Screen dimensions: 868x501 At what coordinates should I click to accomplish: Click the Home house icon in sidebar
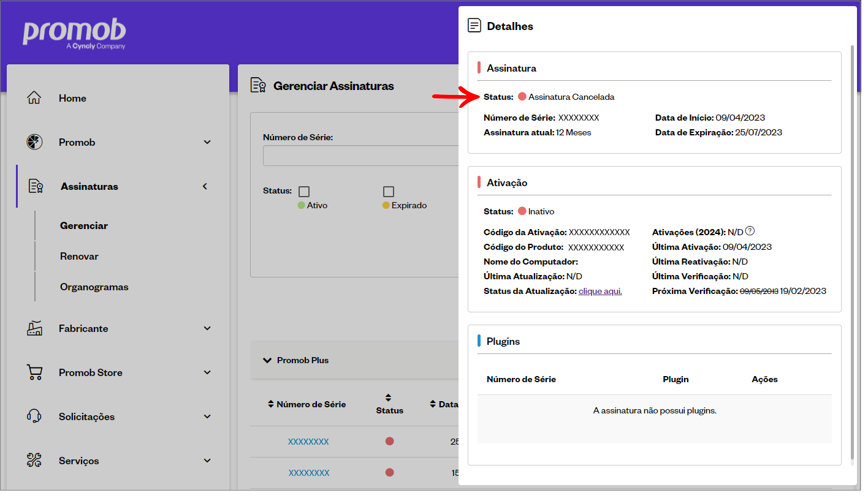tap(34, 98)
